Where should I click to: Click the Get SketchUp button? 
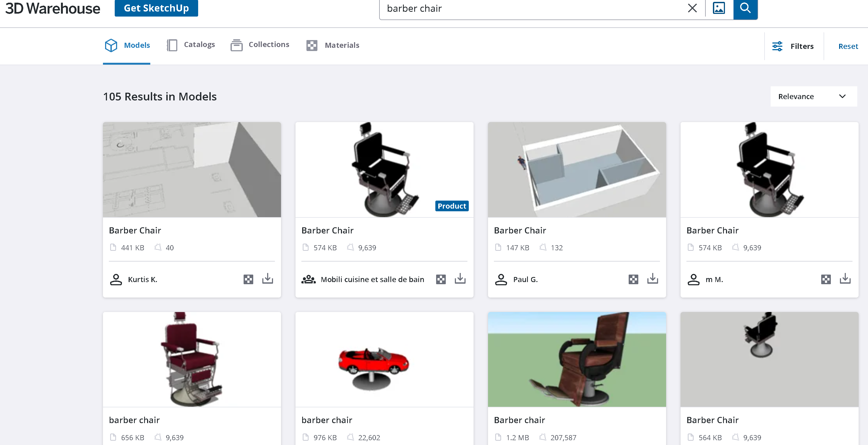pyautogui.click(x=156, y=8)
